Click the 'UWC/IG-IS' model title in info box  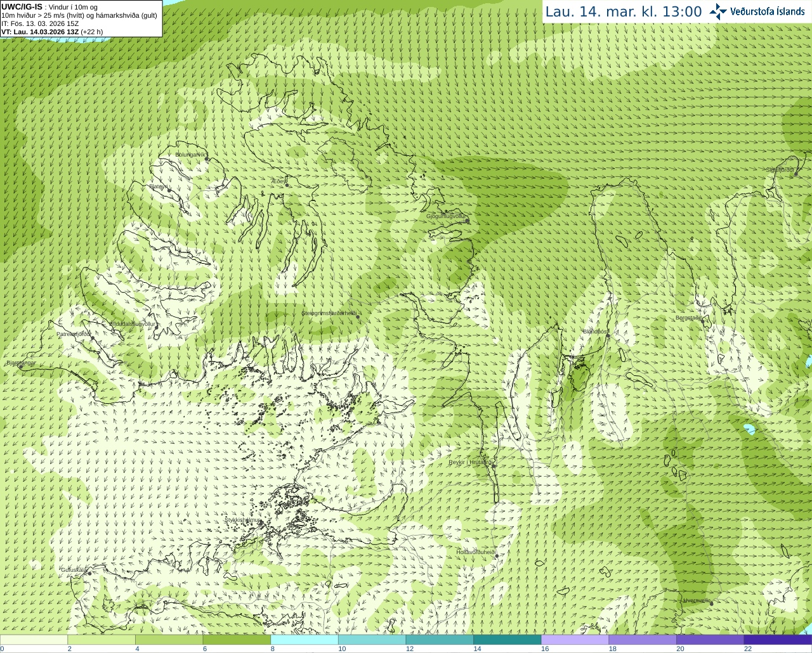[x=22, y=6]
